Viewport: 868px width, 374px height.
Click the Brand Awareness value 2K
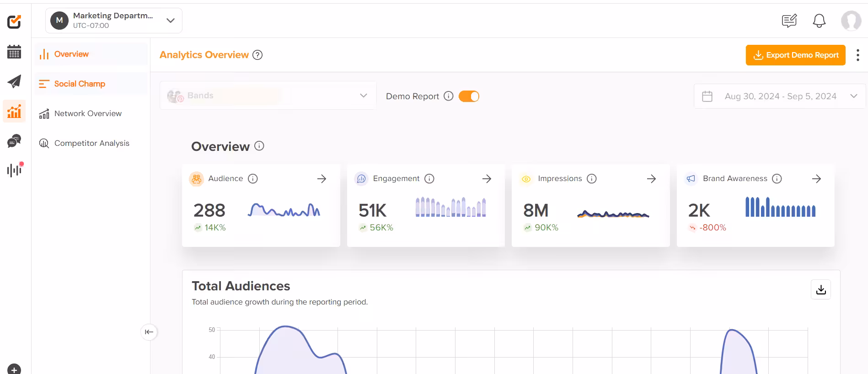tap(699, 211)
